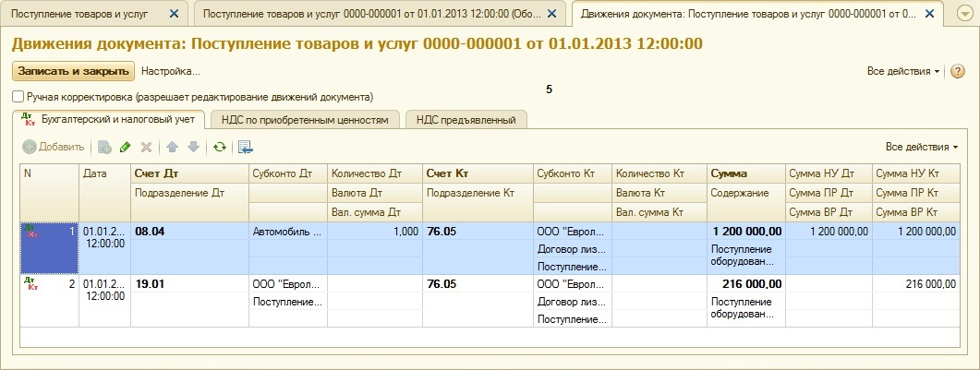
Task: Move row down with the arrow icon
Action: 193,147
